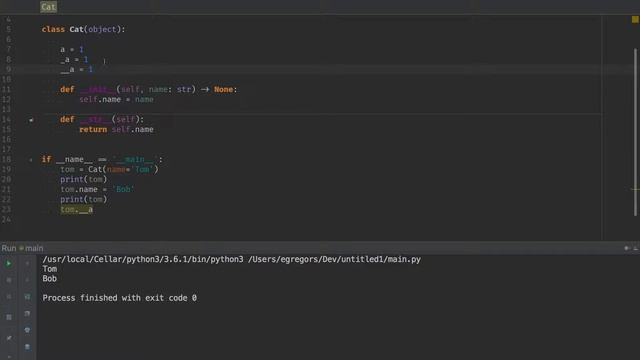
Task: Clear console output with the trash icon
Action: coord(27,347)
